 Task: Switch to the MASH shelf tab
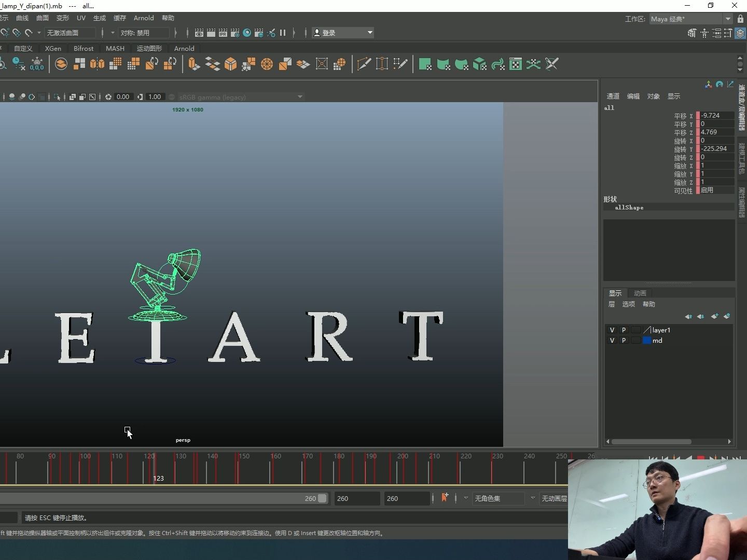click(115, 48)
